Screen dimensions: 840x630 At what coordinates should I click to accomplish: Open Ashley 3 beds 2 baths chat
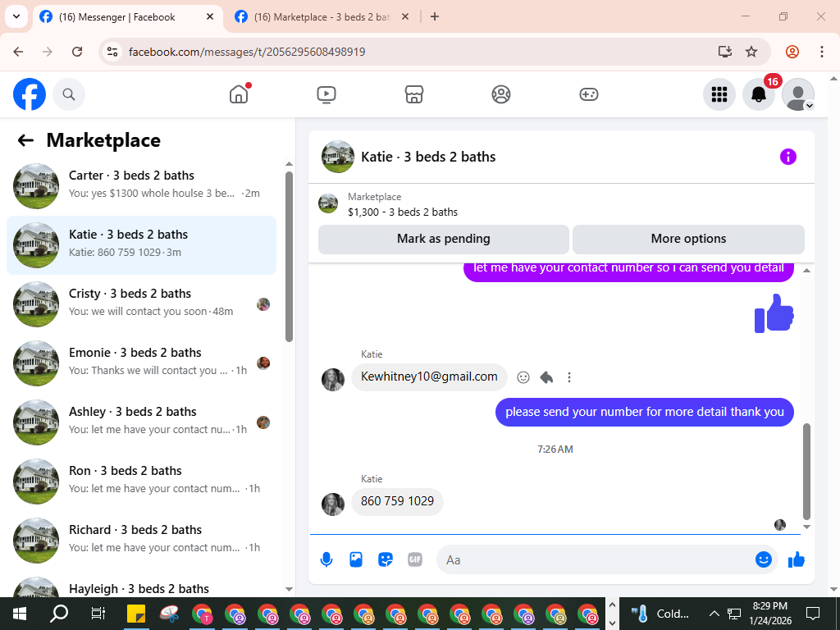(141, 422)
